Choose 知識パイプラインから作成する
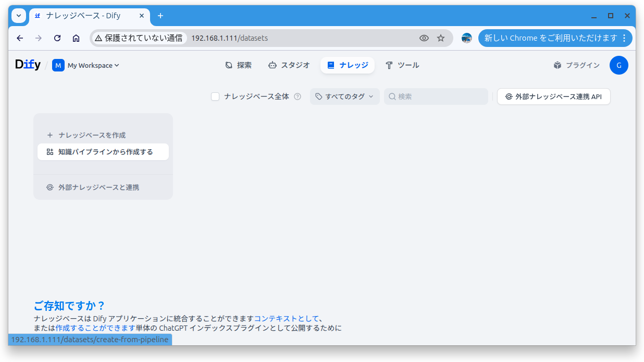The height and width of the screenshot is (362, 644). (103, 152)
